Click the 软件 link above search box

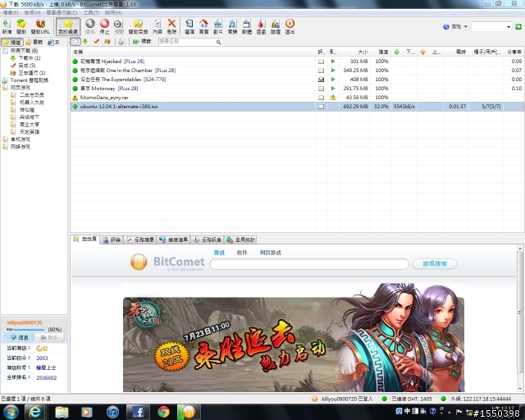pyautogui.click(x=242, y=253)
